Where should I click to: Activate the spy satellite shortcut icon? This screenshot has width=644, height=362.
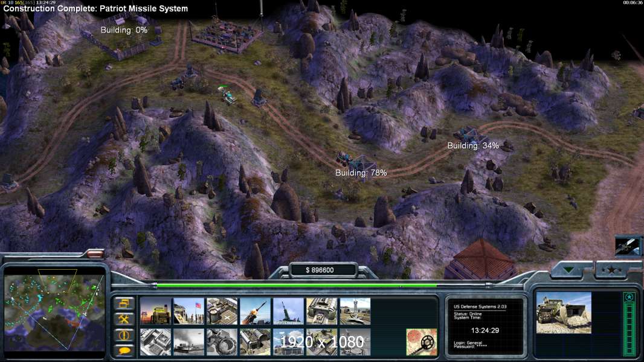628,246
